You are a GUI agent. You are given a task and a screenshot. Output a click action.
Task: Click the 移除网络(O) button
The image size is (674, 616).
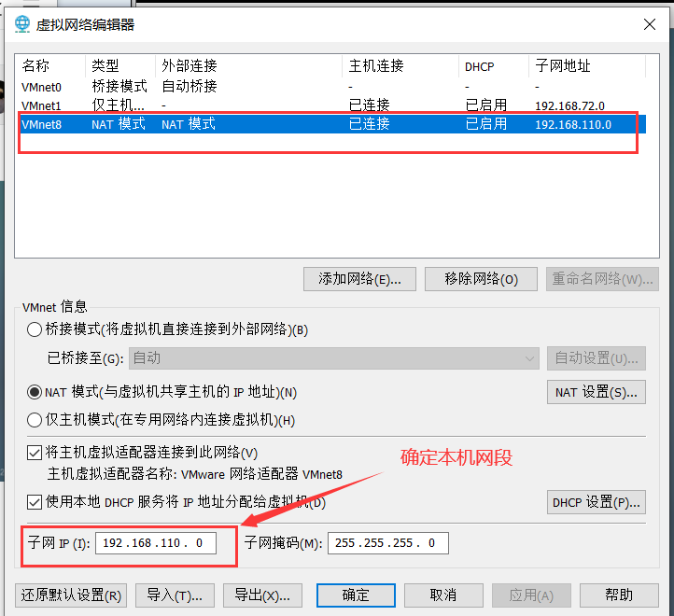(x=481, y=279)
